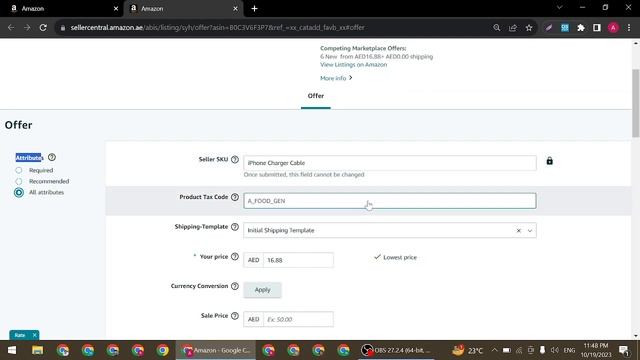640x360 pixels.
Task: Expand More info chevron
Action: (x=351, y=78)
